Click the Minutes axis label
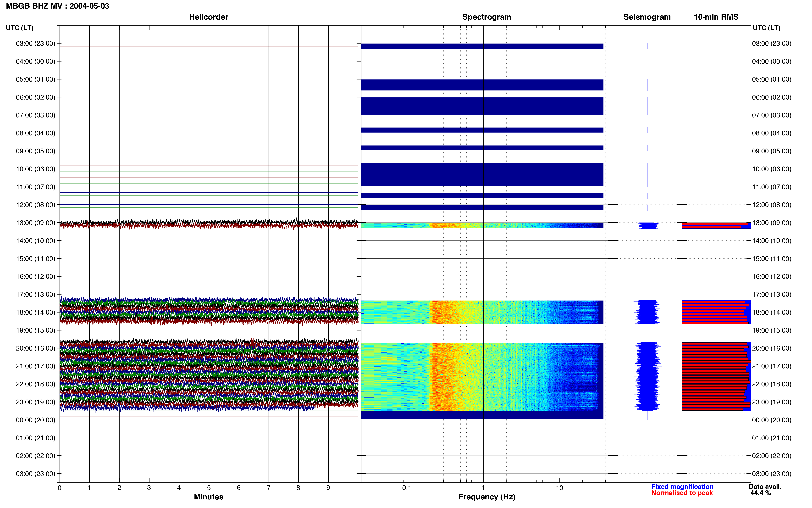This screenshot has width=812, height=508. tap(209, 497)
